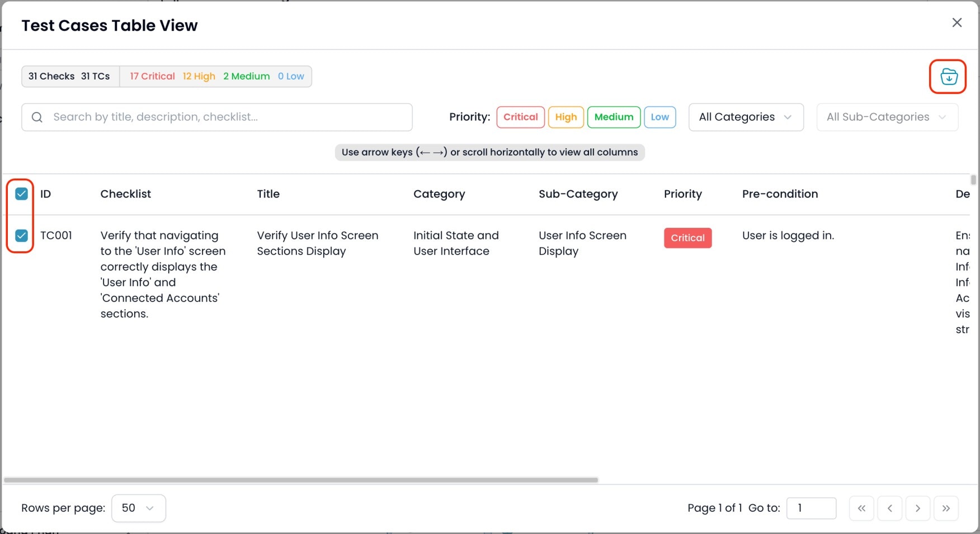This screenshot has width=980, height=534.
Task: Click the 17 Critical summary badge
Action: [152, 76]
